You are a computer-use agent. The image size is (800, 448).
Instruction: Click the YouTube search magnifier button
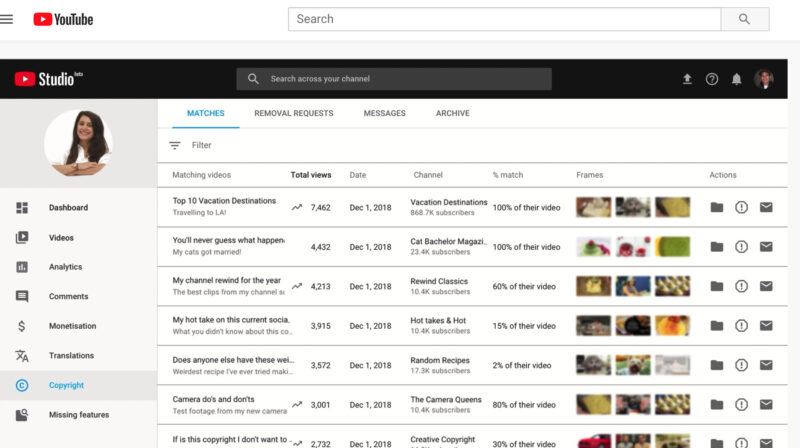point(744,19)
